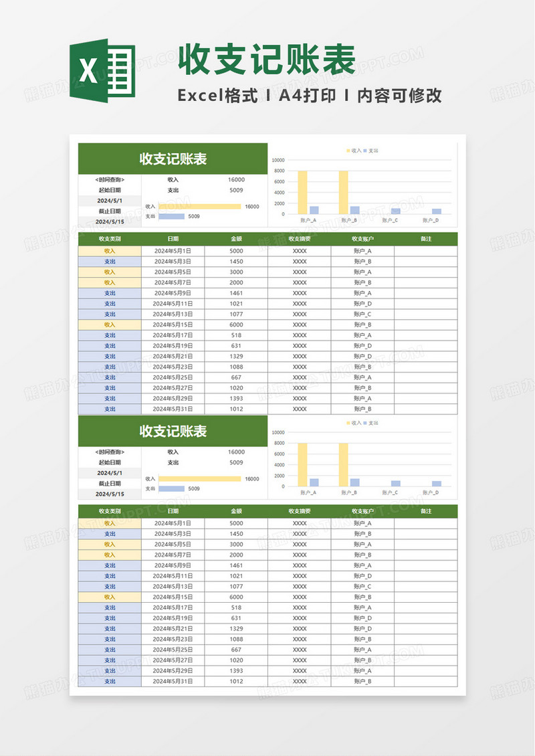Select amount 2000 in lower table
The image size is (535, 756).
click(236, 555)
